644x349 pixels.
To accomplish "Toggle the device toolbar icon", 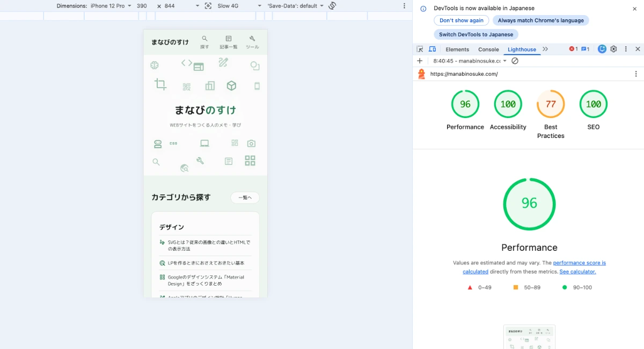I will click(x=432, y=49).
